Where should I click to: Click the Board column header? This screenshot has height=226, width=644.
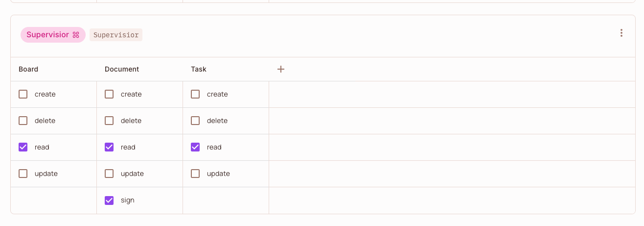coord(28,69)
